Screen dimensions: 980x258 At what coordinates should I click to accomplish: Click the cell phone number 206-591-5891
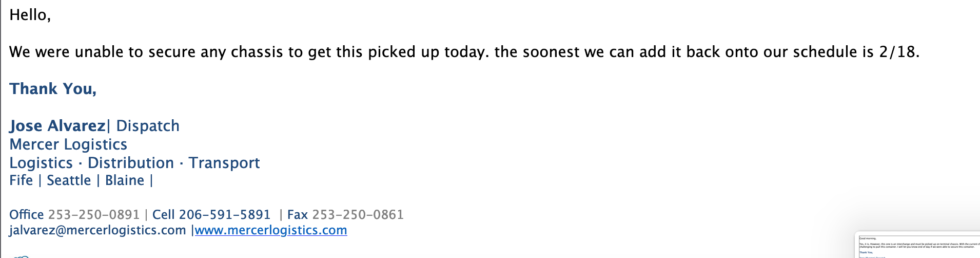(224, 215)
